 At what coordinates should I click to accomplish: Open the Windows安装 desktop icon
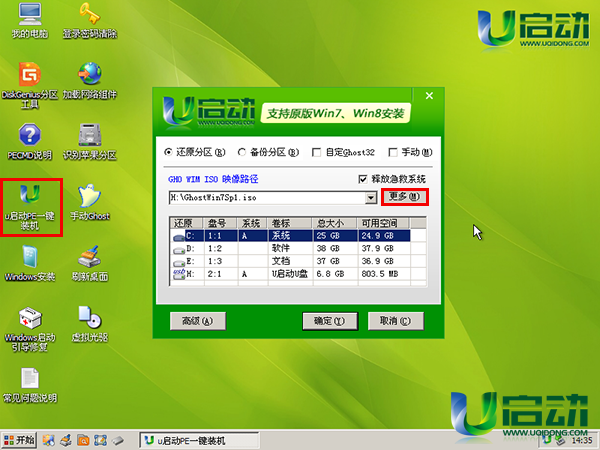click(x=30, y=263)
